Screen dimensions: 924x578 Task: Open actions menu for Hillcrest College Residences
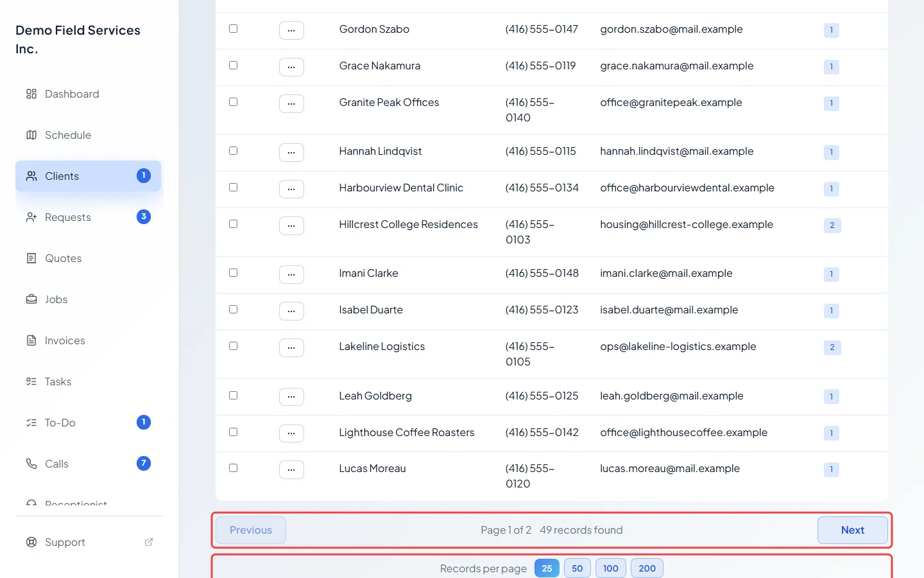click(291, 225)
